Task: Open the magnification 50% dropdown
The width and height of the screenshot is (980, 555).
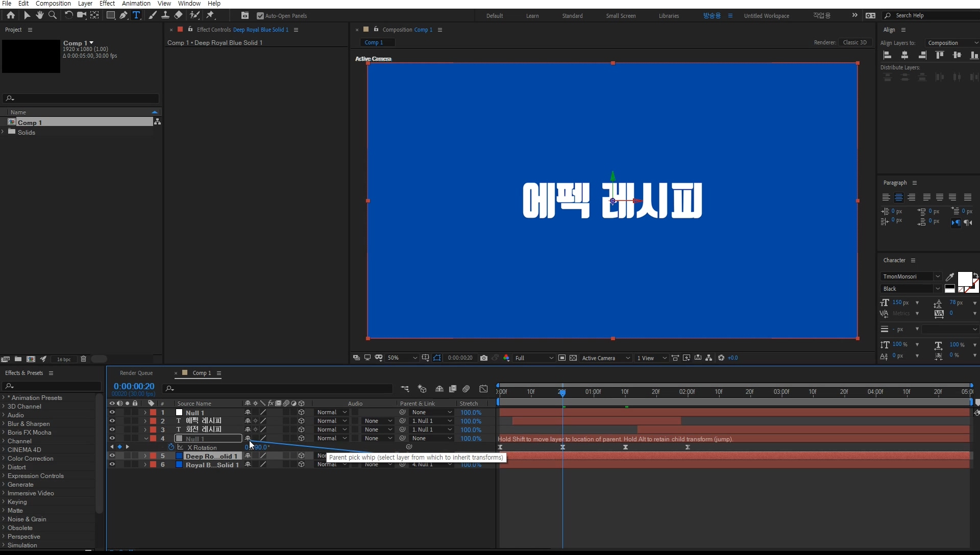Action: pos(402,358)
